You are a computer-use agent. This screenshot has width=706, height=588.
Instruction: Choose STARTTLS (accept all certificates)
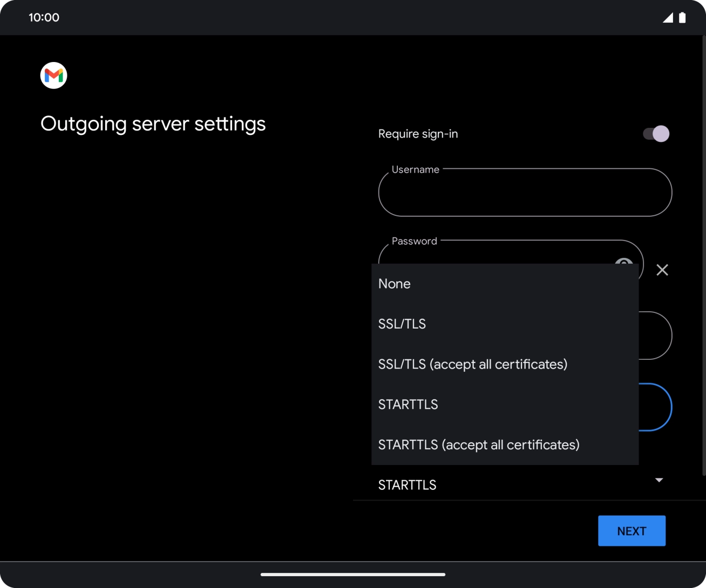(478, 445)
